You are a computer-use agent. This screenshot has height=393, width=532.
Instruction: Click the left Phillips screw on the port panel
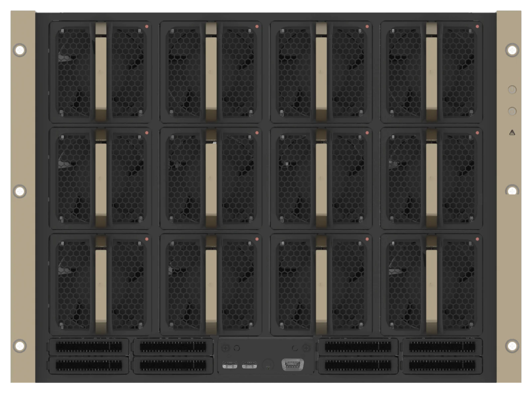coord(225,348)
